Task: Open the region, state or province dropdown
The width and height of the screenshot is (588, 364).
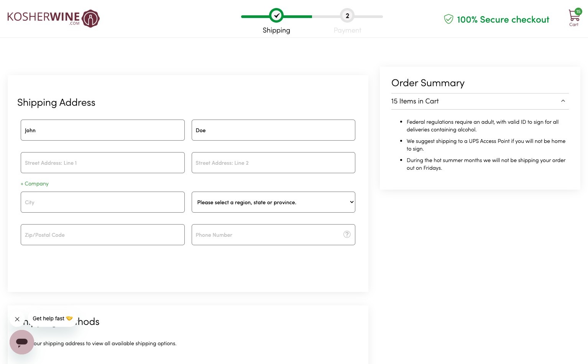Action: (273, 202)
